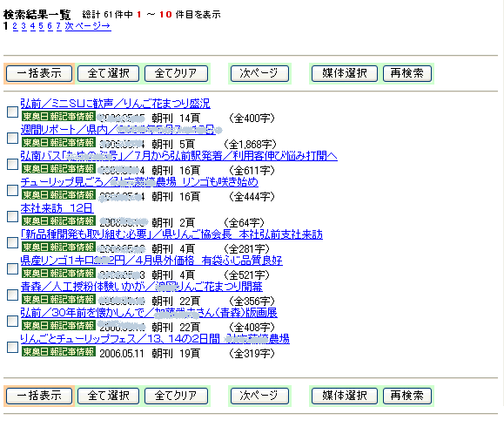Tick checkbox for 新品種開発も取り組む必要 article
The height and width of the screenshot is (427, 504).
pyautogui.click(x=12, y=242)
